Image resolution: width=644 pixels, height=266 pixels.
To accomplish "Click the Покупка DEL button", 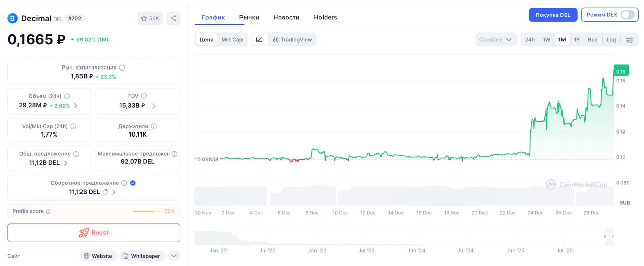I will tap(552, 15).
